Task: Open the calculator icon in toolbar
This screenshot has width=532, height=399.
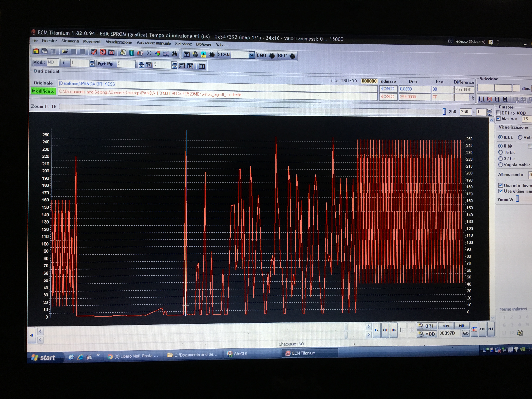Action: [x=131, y=53]
